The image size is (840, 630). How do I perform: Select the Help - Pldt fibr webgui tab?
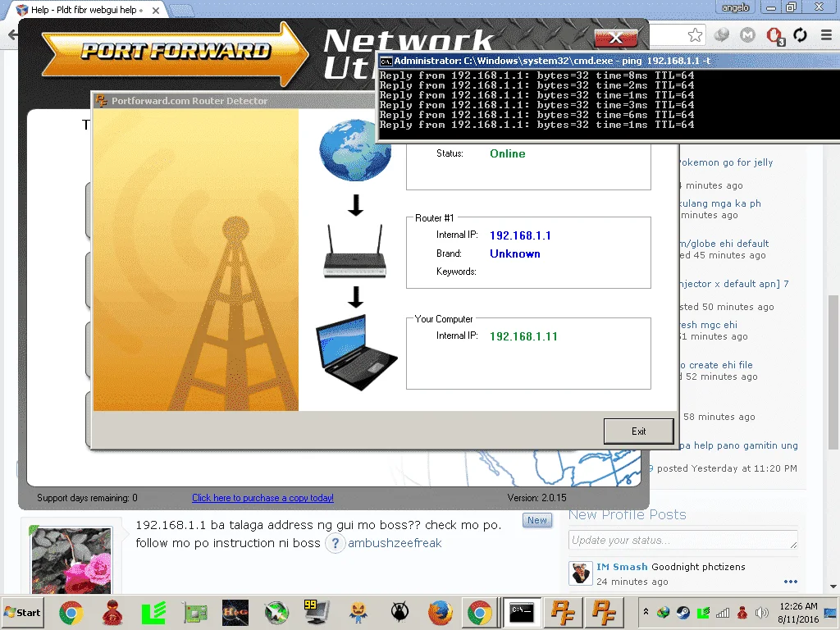pyautogui.click(x=85, y=10)
